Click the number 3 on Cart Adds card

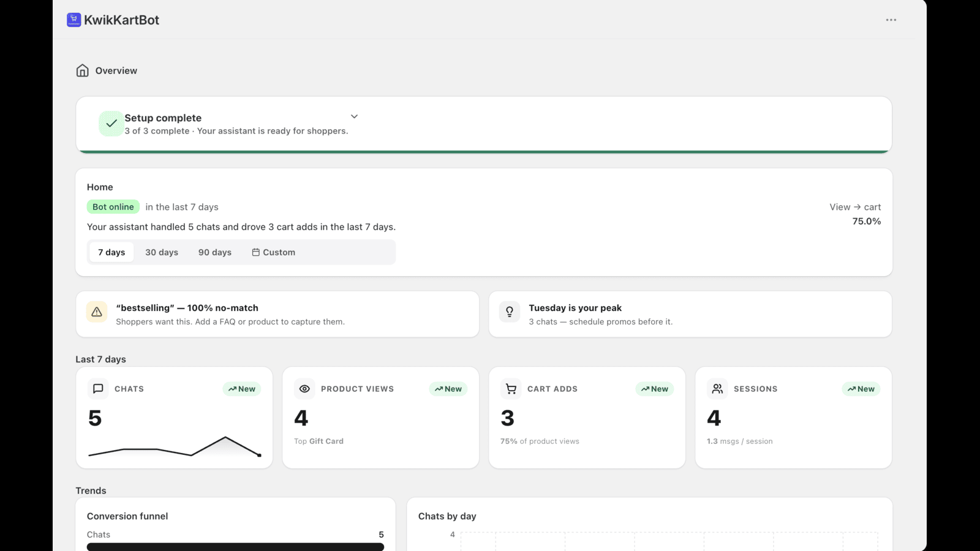[x=508, y=418]
